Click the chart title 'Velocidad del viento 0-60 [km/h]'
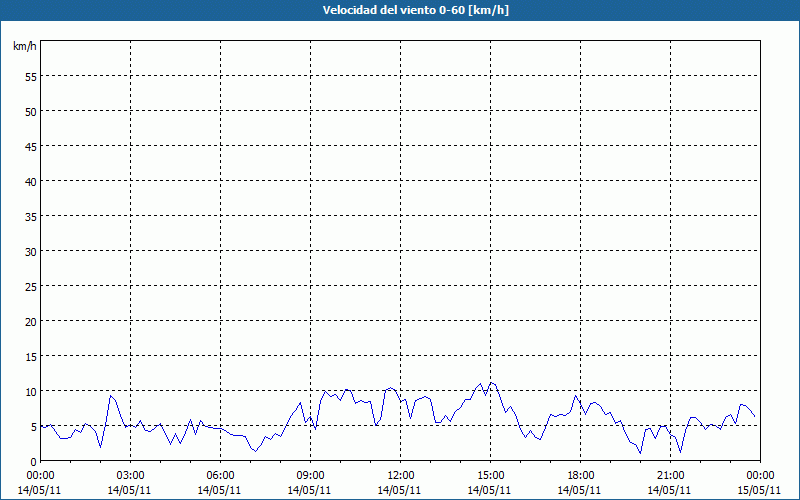800x500 pixels. 416,10
